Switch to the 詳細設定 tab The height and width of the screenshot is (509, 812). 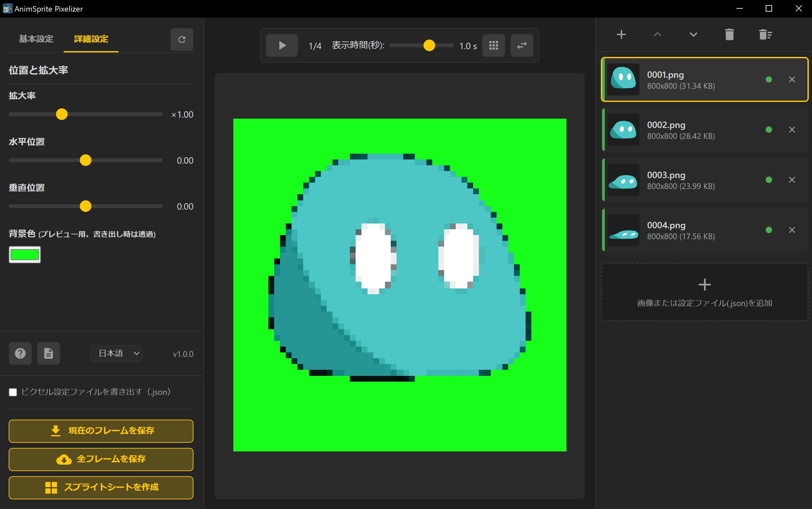91,39
